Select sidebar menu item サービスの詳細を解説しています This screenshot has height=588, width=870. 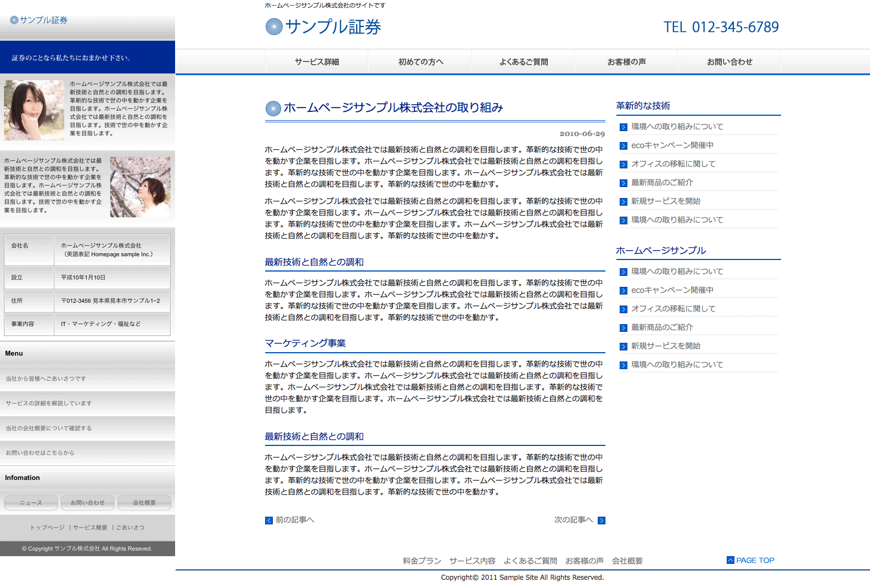[49, 403]
